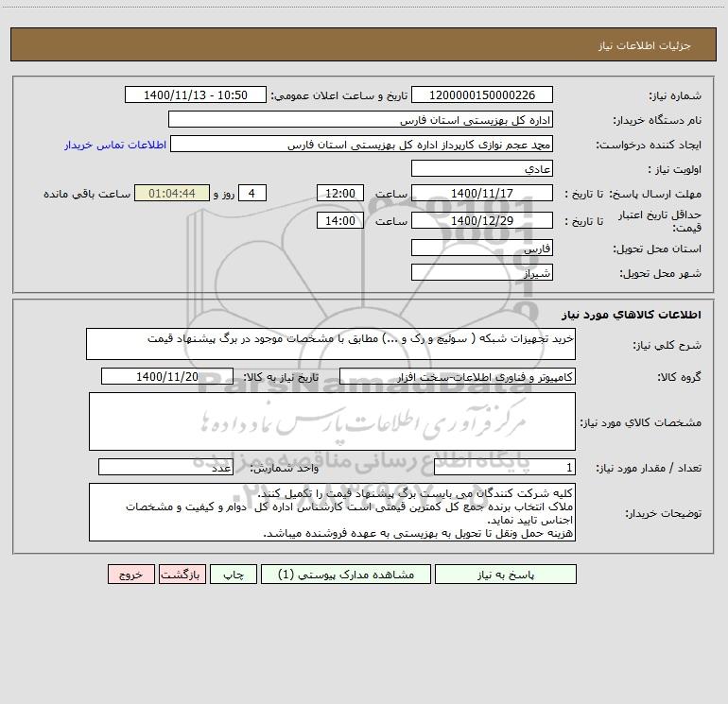Click the تاریخ و ساعت اعلان عمومی label

tap(339, 95)
